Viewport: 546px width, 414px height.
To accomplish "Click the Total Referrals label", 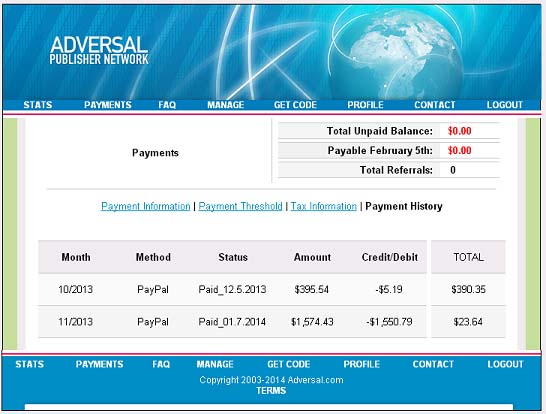I will (x=396, y=170).
